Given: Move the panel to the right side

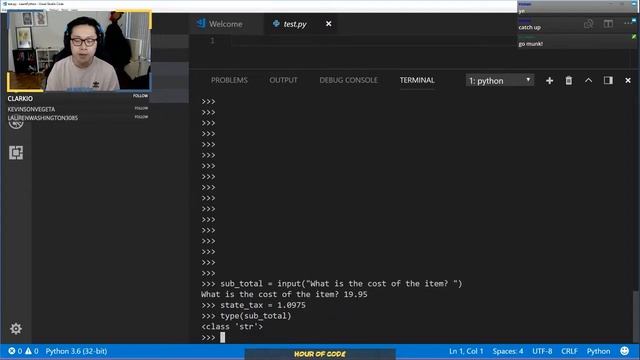Looking at the screenshot, I should point(608,80).
